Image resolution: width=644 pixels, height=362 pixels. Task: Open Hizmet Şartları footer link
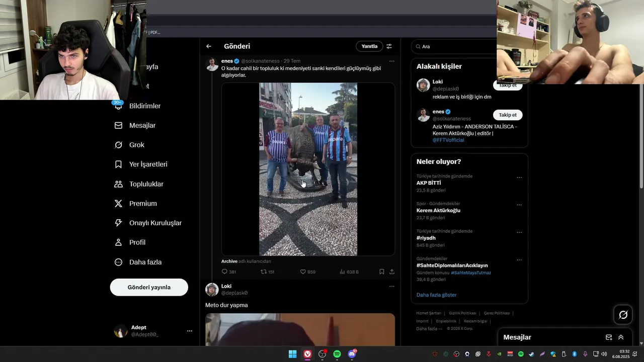click(x=429, y=313)
